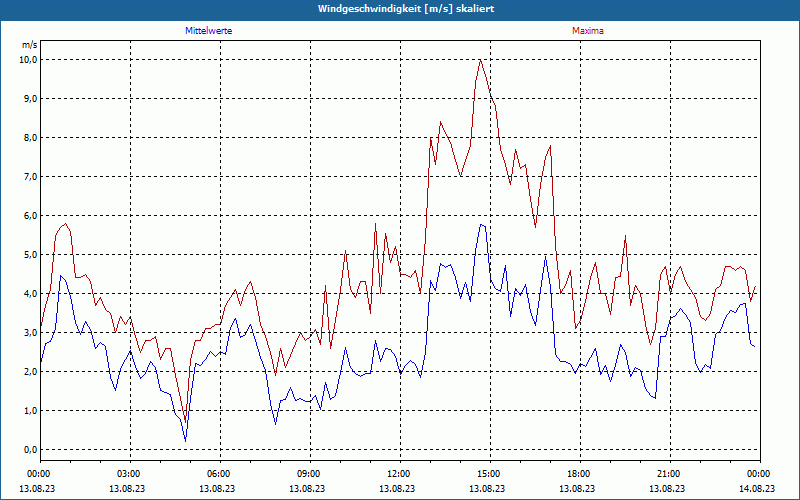Select the blue 'Mittelwerte' legend label
This screenshot has height=500, width=800.
coord(209,31)
